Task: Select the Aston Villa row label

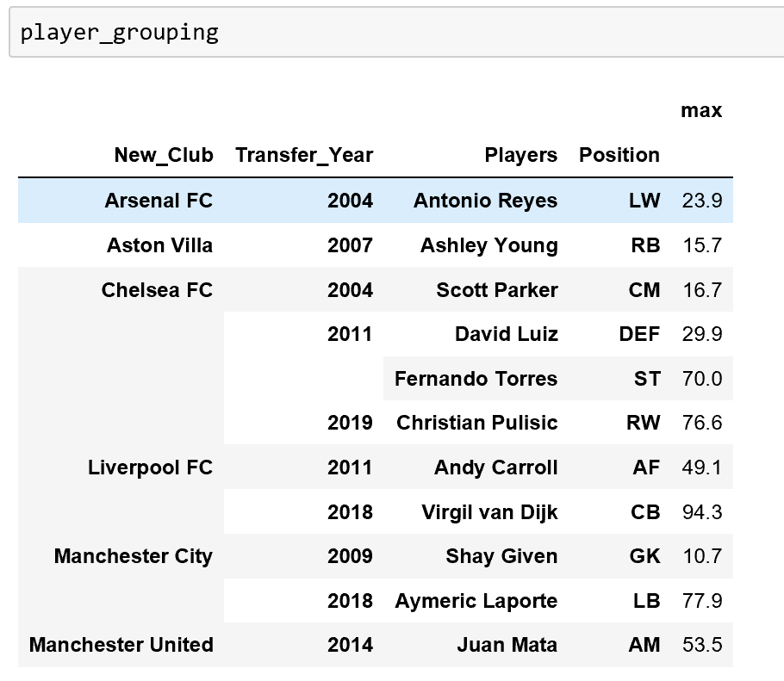Action: [x=159, y=245]
